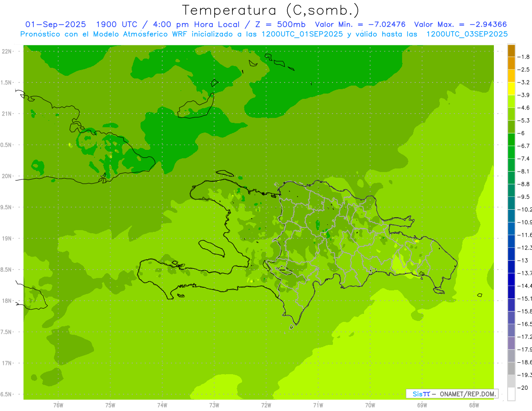
Task: Click the "-5.3" colorbar label
Action: click(x=524, y=121)
